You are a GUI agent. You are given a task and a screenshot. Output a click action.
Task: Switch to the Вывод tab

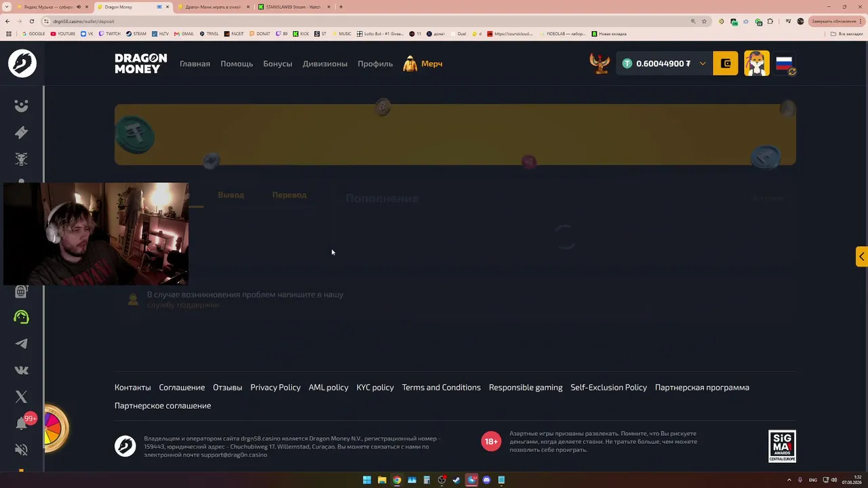(x=231, y=195)
